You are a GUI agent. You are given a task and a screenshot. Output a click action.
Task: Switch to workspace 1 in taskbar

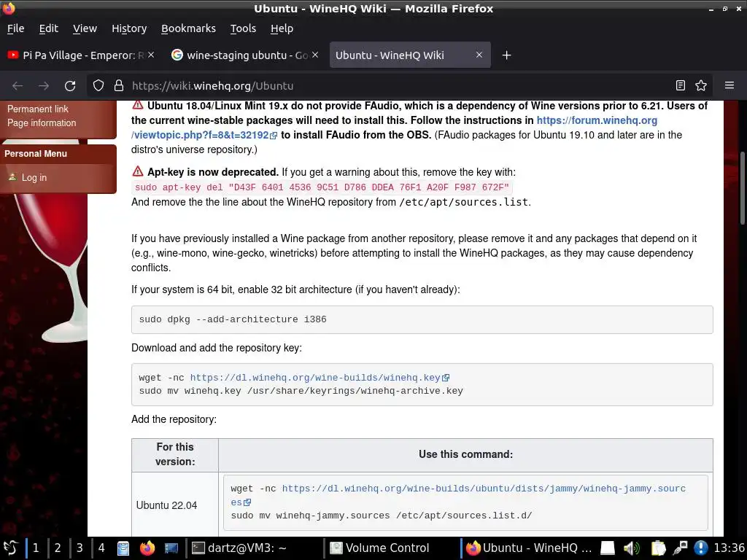coord(36,548)
